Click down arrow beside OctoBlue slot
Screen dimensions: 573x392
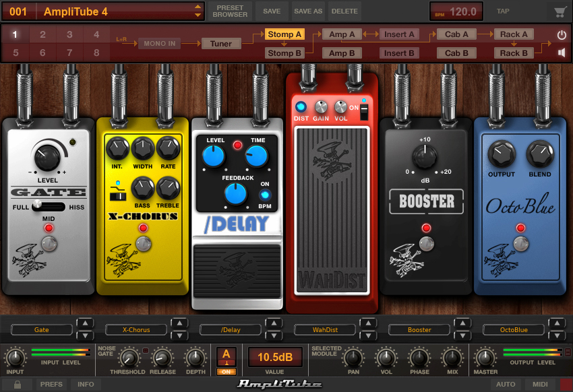pyautogui.click(x=557, y=335)
